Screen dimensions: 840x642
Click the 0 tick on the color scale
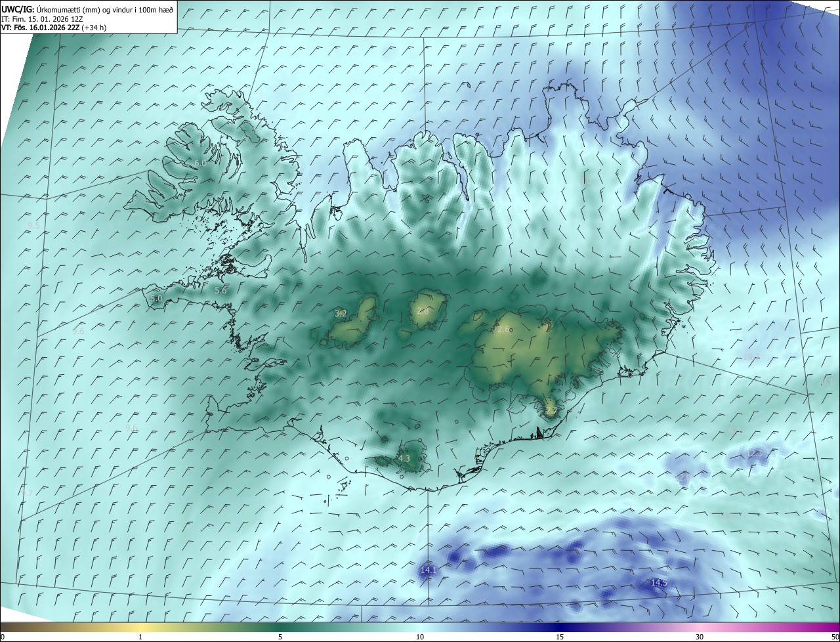[3, 637]
